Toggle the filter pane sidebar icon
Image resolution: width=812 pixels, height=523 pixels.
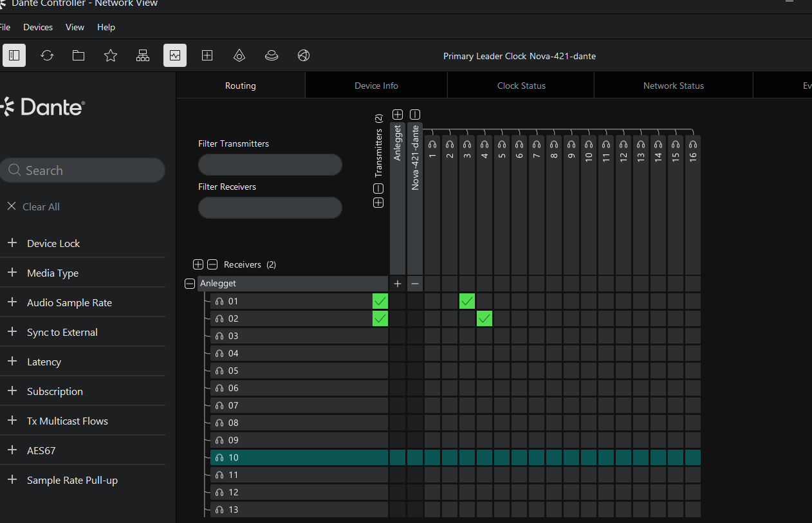pos(14,55)
